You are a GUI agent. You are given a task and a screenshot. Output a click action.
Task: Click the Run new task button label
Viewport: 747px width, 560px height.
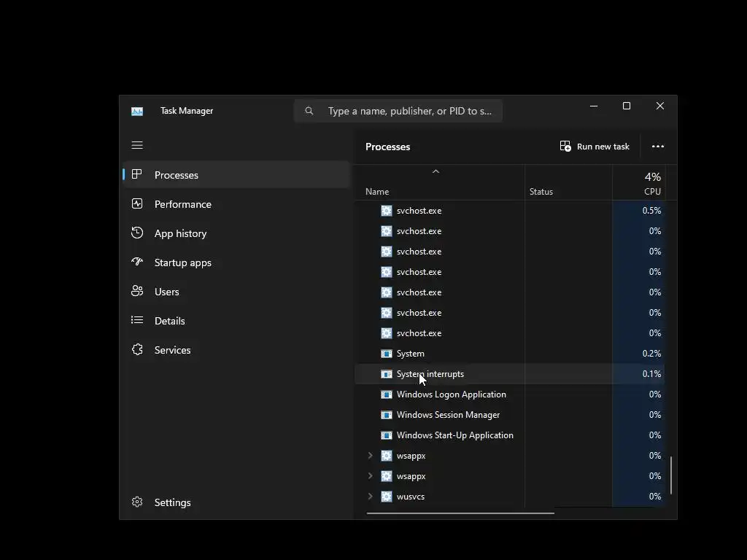pos(603,147)
